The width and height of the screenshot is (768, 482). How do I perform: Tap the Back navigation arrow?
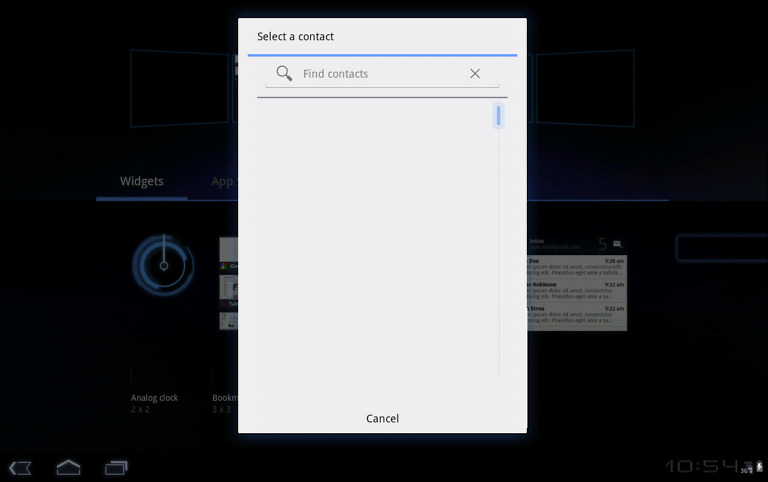[x=20, y=467]
